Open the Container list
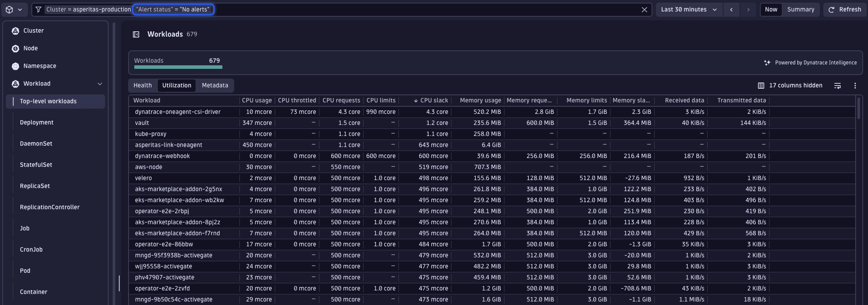 (x=34, y=292)
